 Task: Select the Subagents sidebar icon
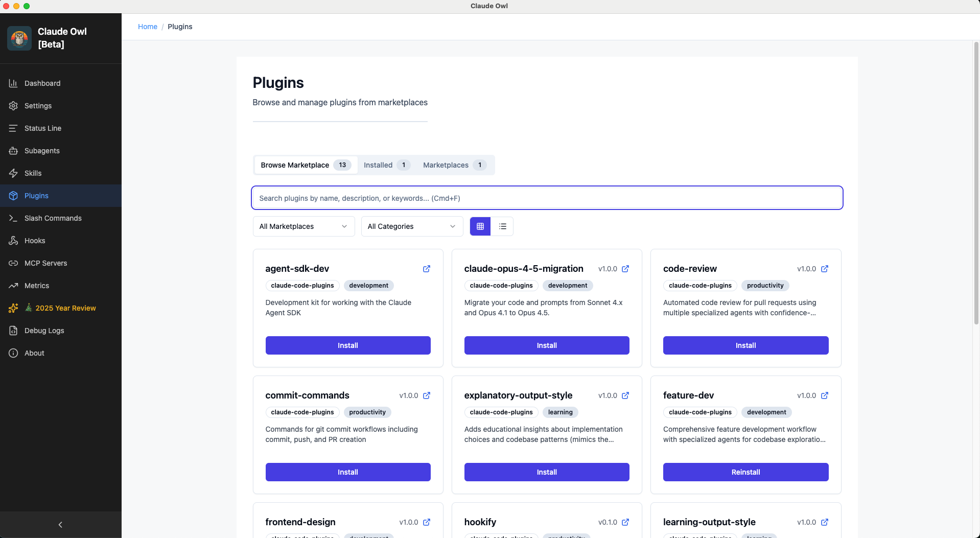(42, 151)
